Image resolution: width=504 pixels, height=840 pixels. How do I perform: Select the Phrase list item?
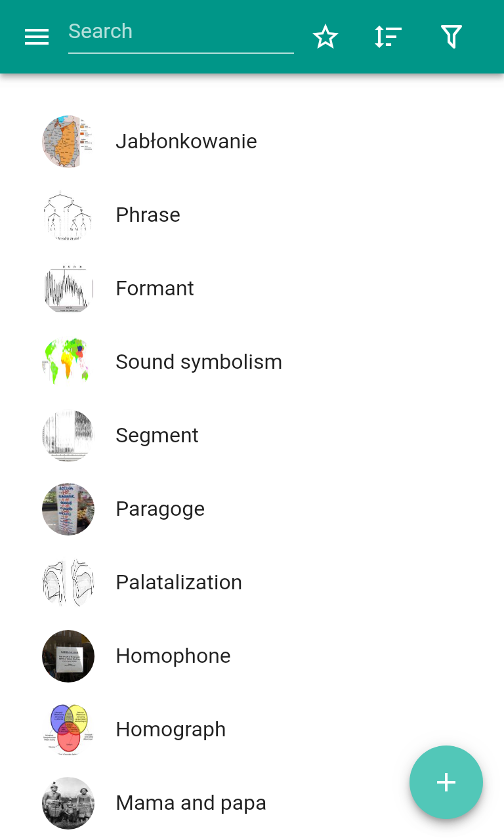148,215
